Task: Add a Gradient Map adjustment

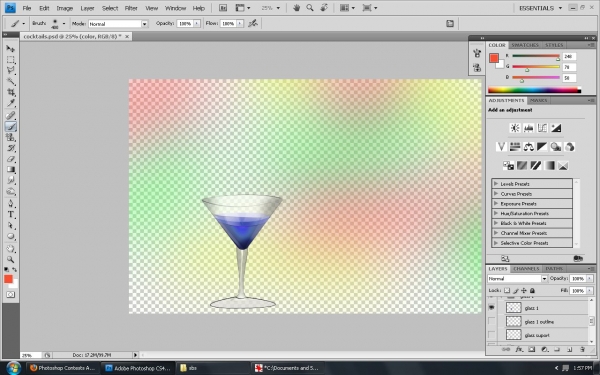Action: (x=549, y=165)
